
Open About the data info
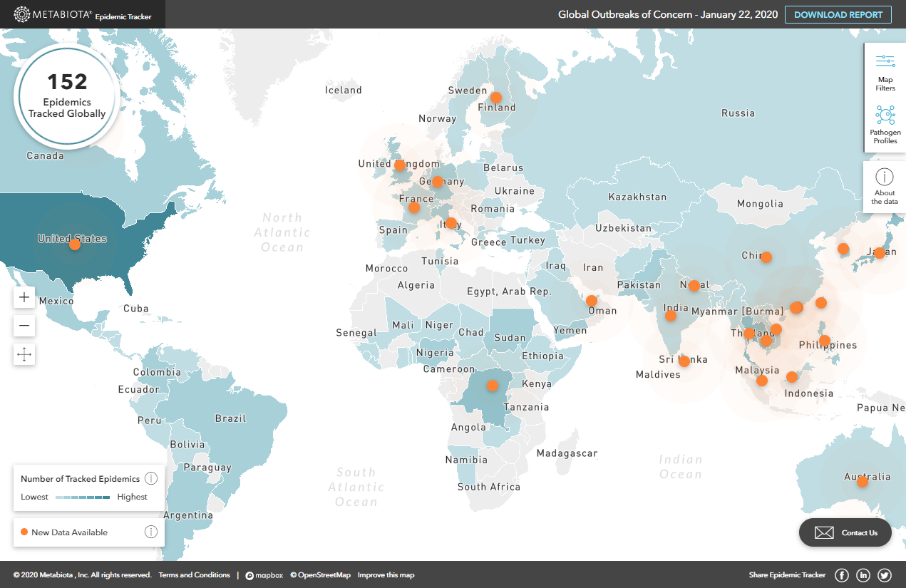pos(885,187)
